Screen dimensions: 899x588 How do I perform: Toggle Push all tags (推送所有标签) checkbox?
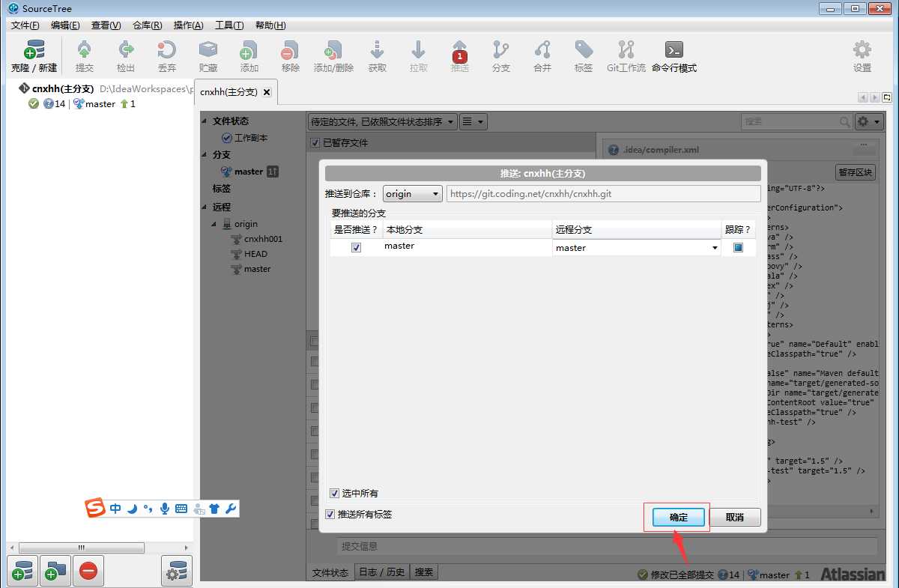[330, 514]
